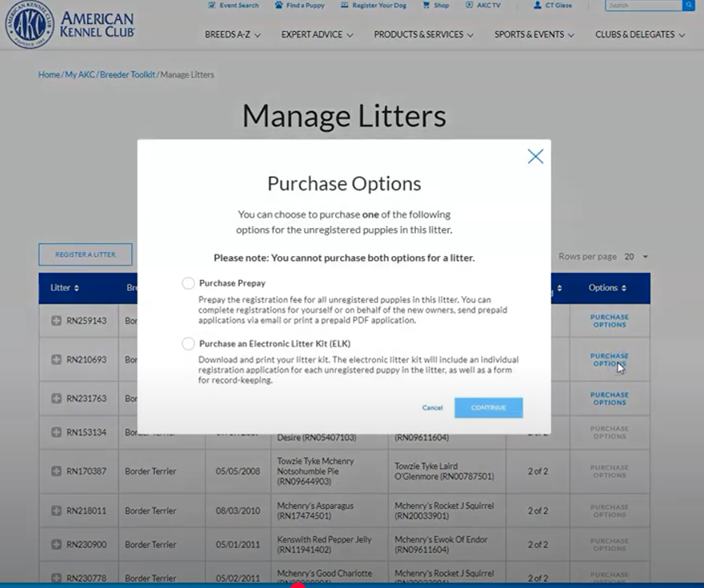
Task: Open Register Your Dog via its icon
Action: click(343, 6)
